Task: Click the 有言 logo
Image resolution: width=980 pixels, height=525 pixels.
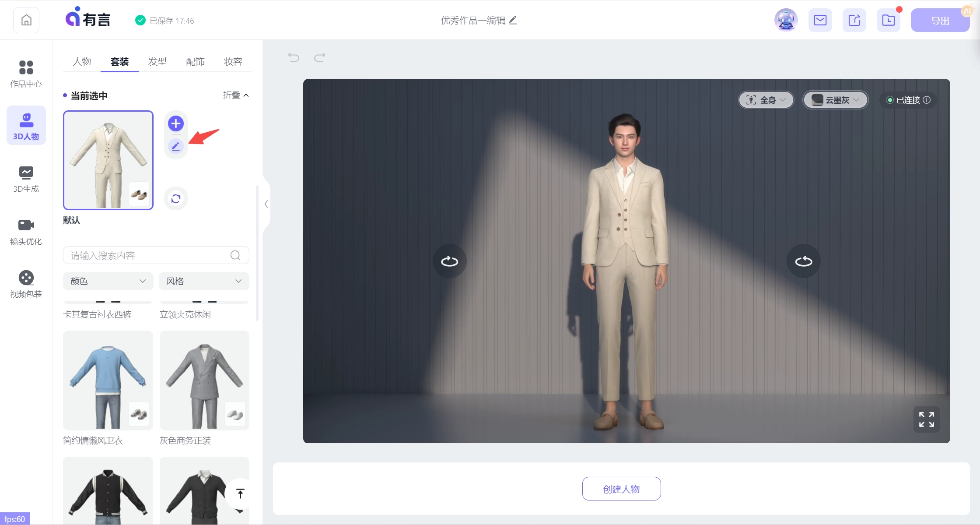Action: pyautogui.click(x=88, y=18)
